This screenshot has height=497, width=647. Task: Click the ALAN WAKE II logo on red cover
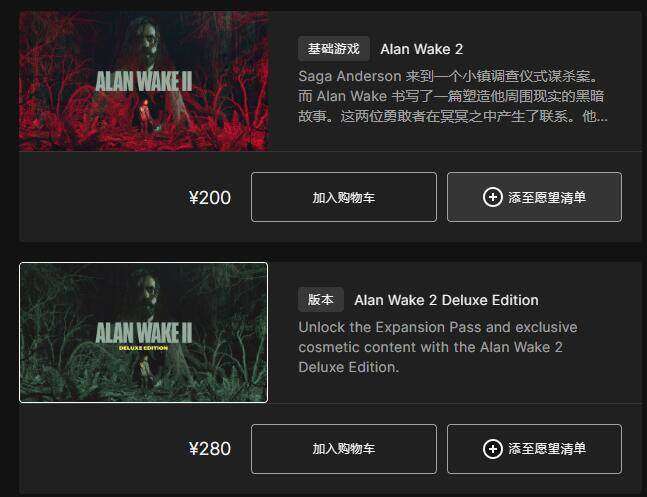[x=144, y=80]
